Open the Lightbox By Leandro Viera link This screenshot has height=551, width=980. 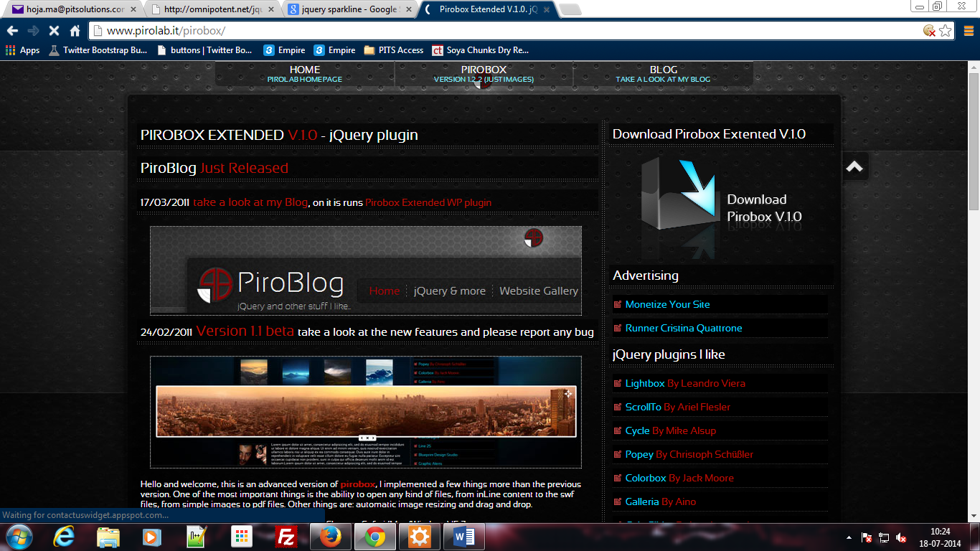(685, 383)
